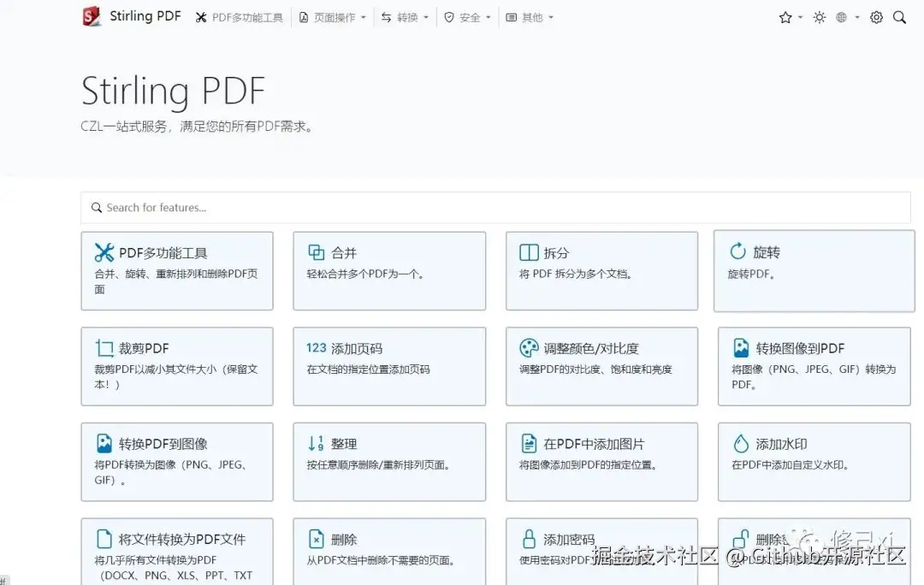Click the 添加密码 lock icon
The width and height of the screenshot is (924, 585).
click(x=529, y=539)
